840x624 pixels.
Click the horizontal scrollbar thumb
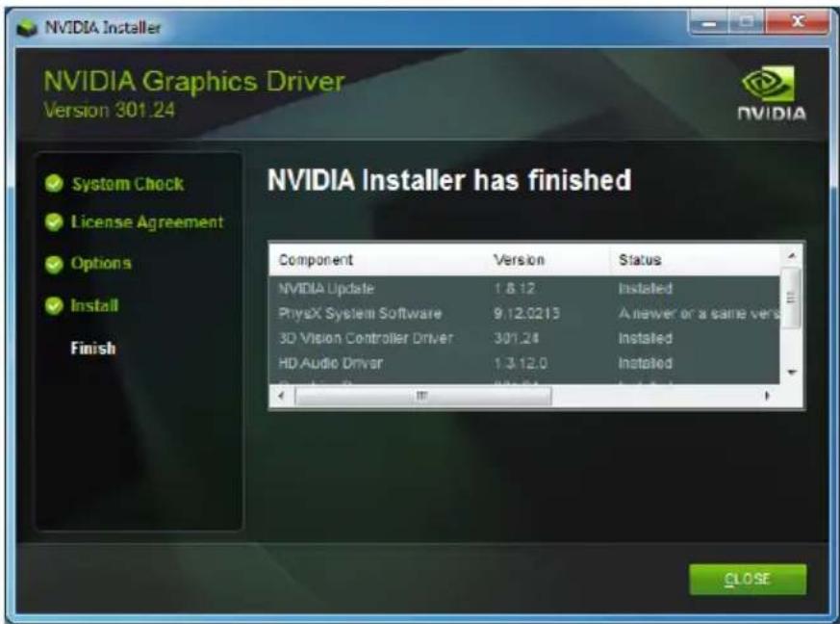[422, 396]
